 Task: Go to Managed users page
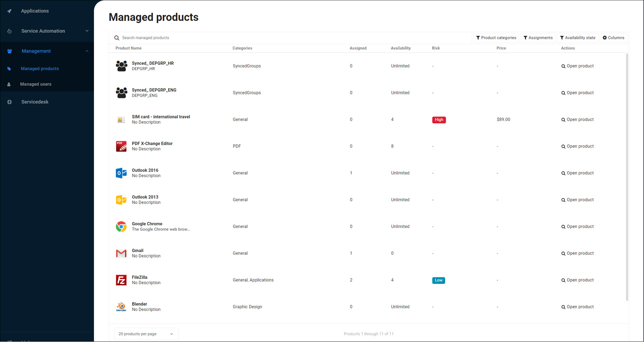pos(36,84)
